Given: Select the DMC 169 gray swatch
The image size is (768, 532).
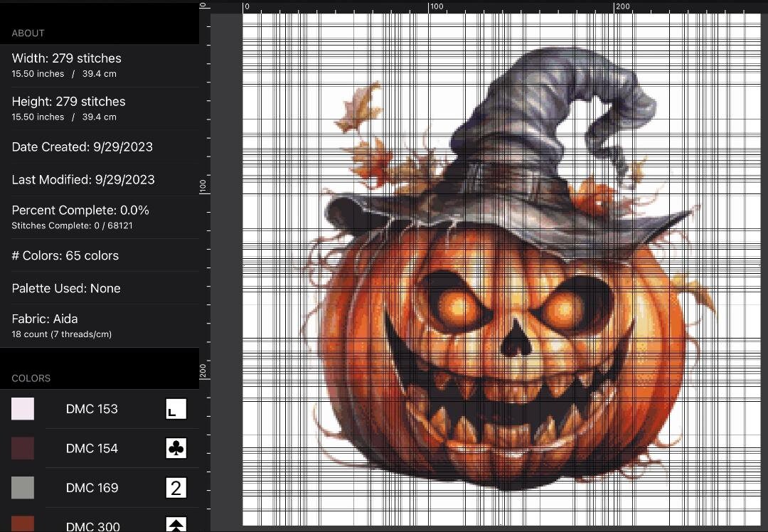Looking at the screenshot, I should [23, 488].
